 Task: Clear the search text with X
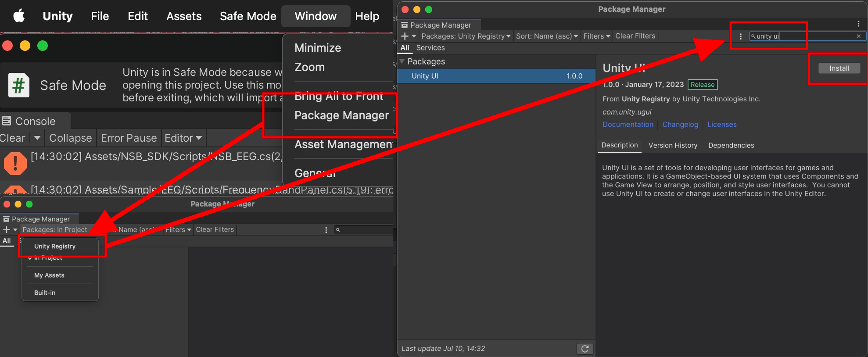[x=859, y=36]
